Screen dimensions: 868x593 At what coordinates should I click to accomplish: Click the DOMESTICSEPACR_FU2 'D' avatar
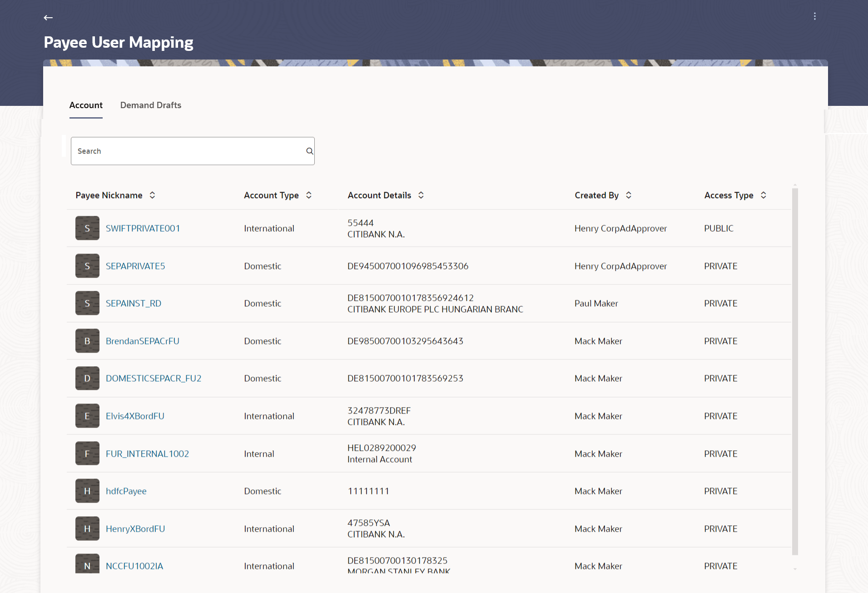[x=87, y=379]
